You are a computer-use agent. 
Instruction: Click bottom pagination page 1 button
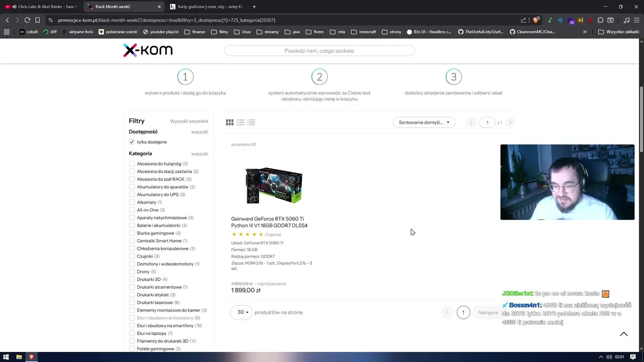pos(463,312)
